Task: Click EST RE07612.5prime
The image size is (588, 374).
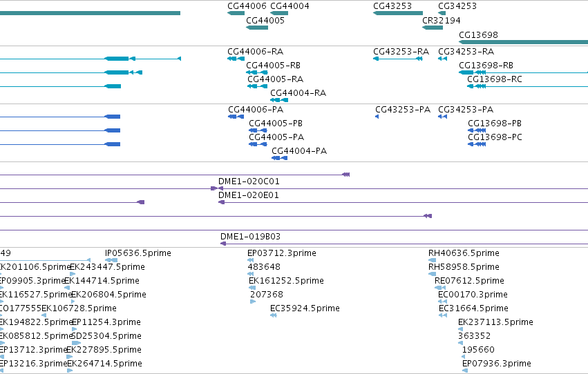Action: coord(469,281)
